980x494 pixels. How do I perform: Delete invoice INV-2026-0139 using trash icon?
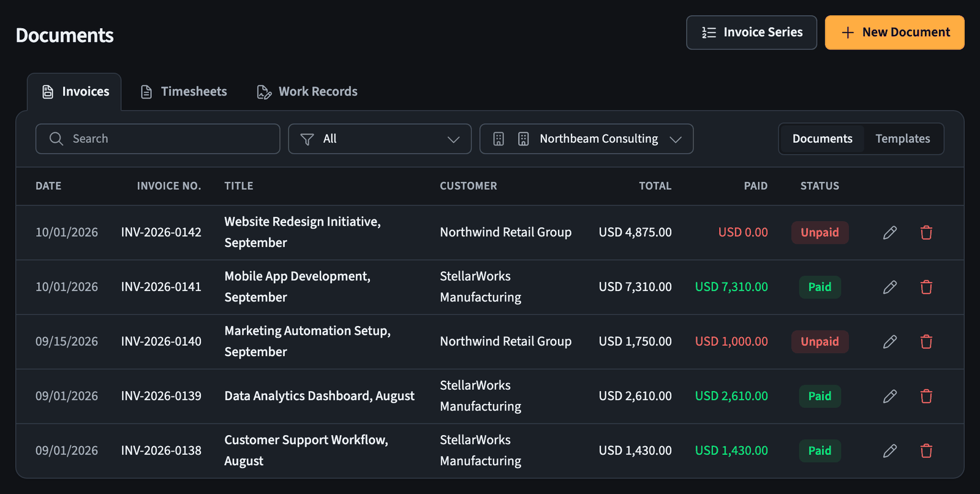(926, 396)
